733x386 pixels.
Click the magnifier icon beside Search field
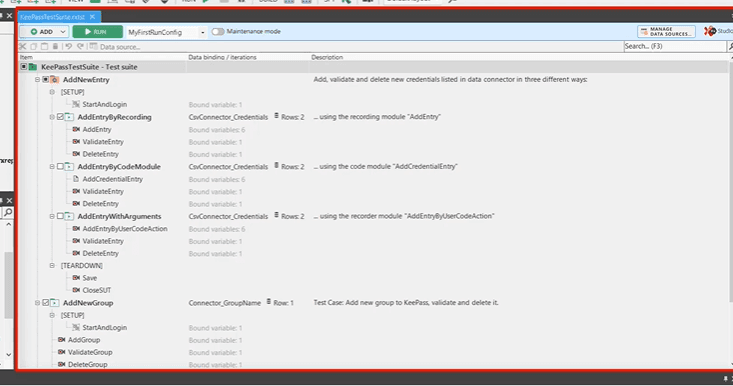tap(730, 46)
